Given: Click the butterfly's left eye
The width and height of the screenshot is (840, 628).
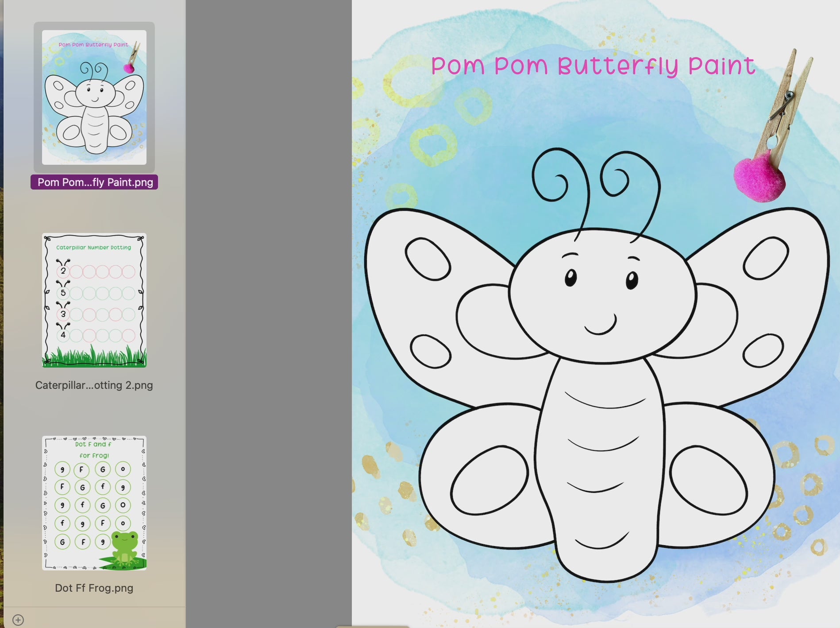Looking at the screenshot, I should coord(570,278).
